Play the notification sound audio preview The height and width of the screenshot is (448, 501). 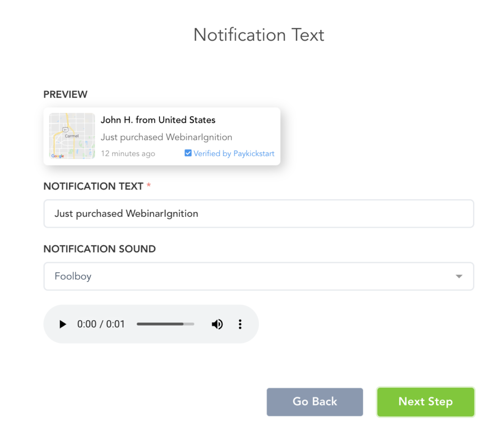[x=63, y=324]
